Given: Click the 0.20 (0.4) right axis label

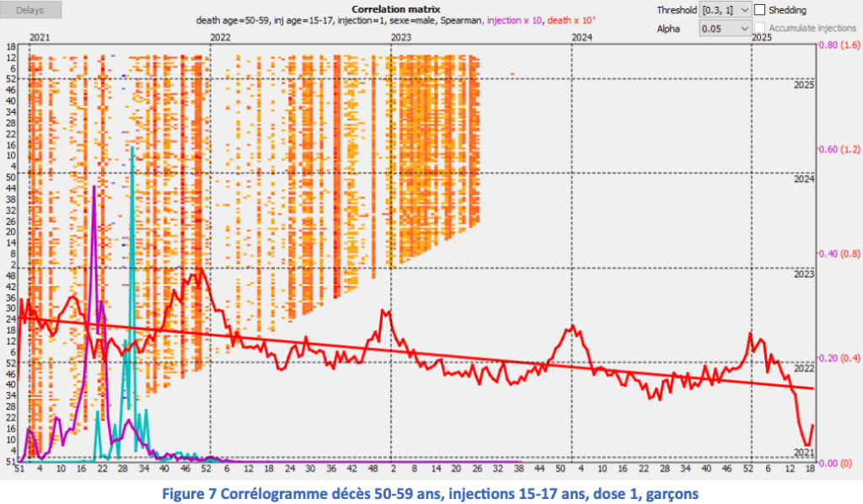Looking at the screenshot, I should tap(838, 358).
